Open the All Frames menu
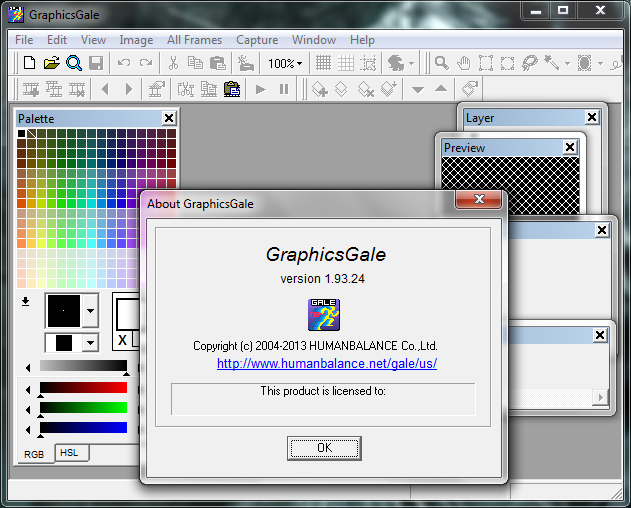This screenshot has height=508, width=631. [194, 40]
